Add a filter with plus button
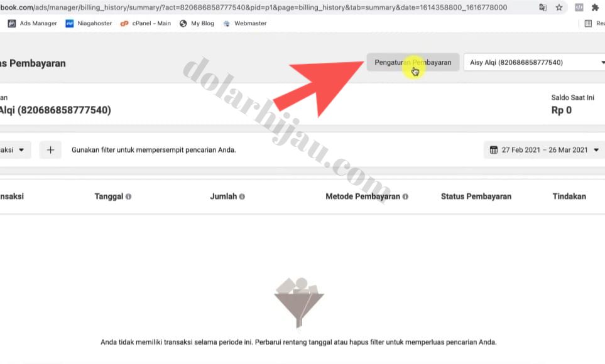The height and width of the screenshot is (364, 605). click(x=50, y=150)
